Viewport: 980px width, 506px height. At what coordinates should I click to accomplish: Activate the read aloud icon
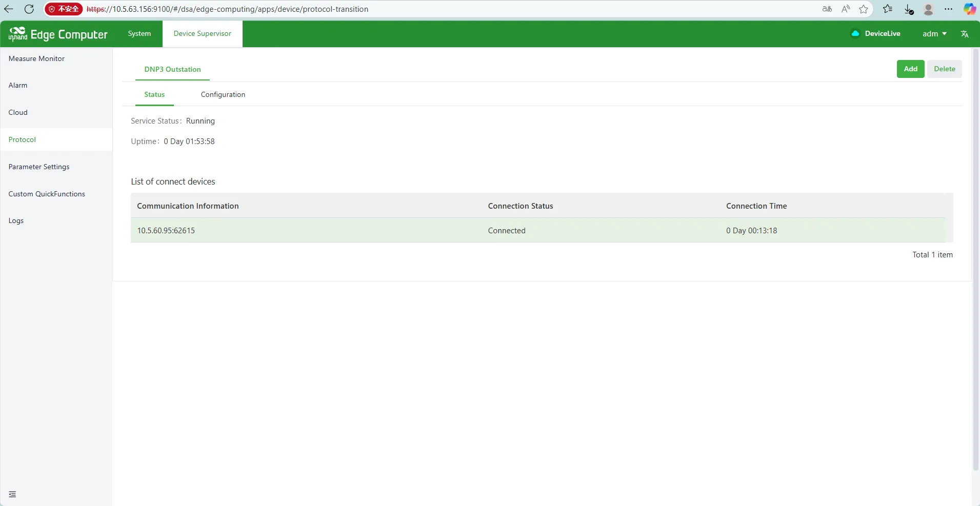tap(846, 9)
